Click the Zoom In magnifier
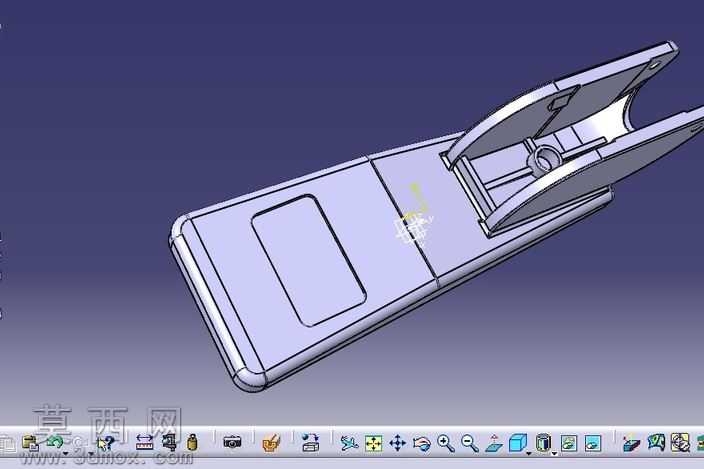Viewport: 704px width, 469px height. pos(446,443)
